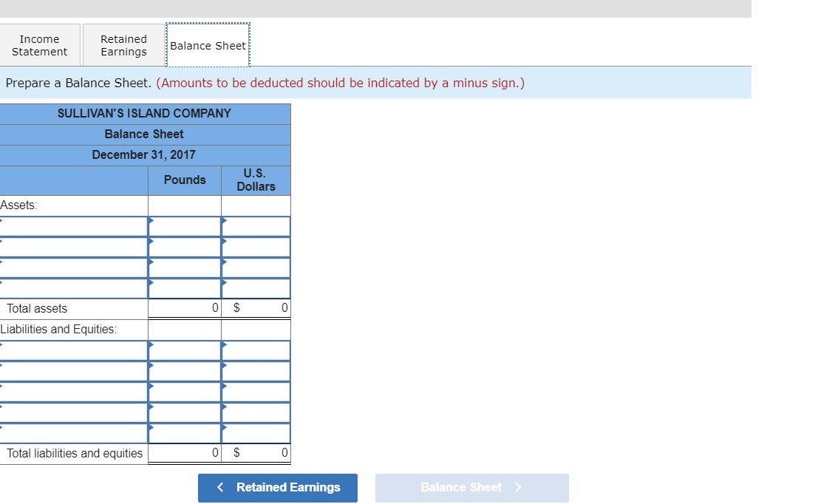
Task: Click the 'Total assets' row label
Action: (x=37, y=309)
